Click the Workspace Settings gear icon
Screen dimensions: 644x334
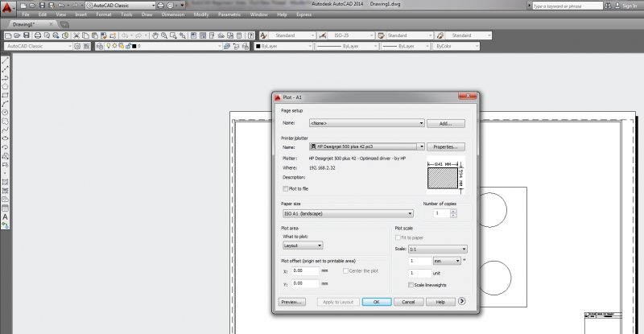(77, 46)
